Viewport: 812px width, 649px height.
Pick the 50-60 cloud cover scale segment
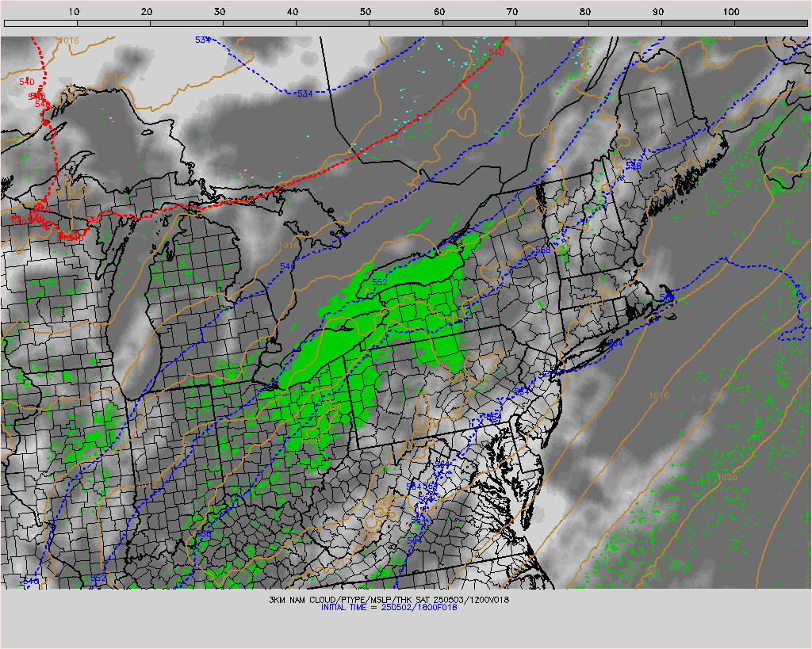[406, 23]
